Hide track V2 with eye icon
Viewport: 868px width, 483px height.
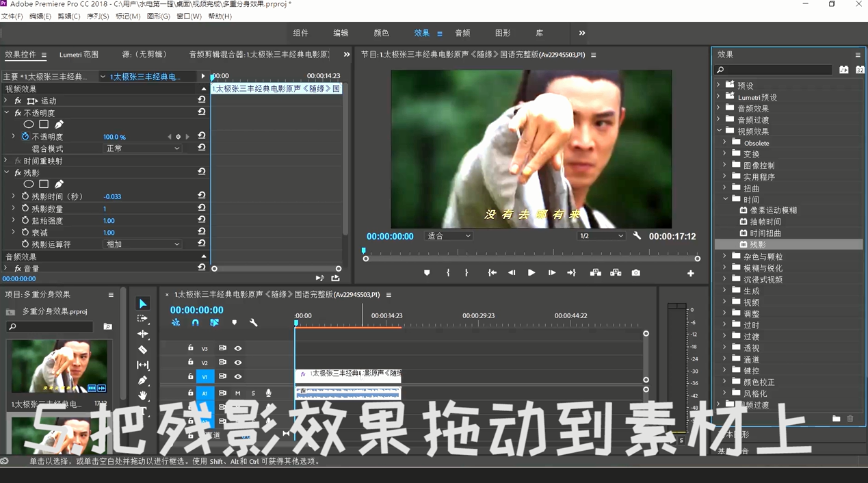(238, 363)
